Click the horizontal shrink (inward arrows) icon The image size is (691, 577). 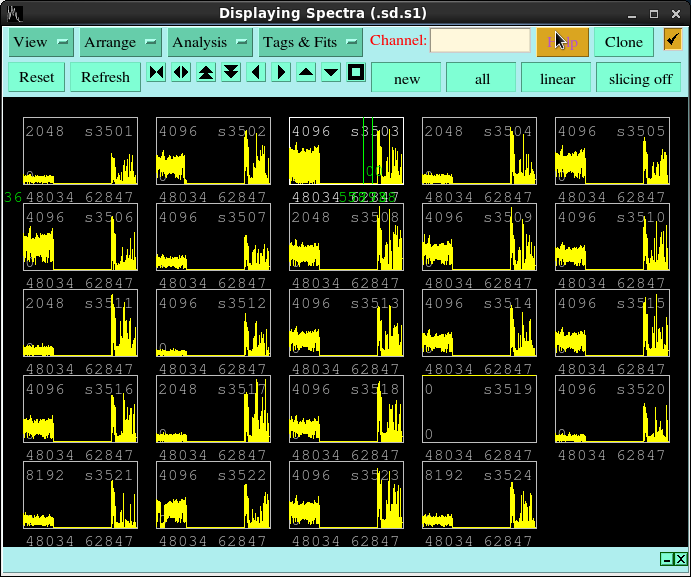point(156,73)
